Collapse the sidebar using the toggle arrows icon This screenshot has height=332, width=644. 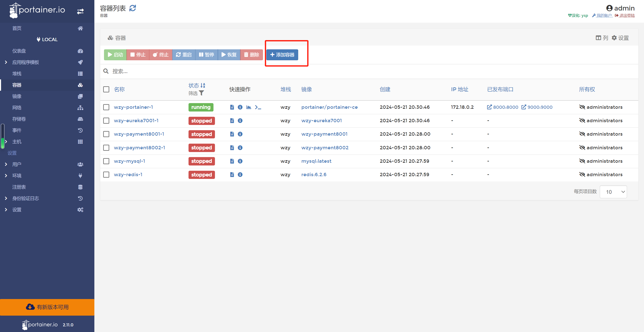[80, 11]
